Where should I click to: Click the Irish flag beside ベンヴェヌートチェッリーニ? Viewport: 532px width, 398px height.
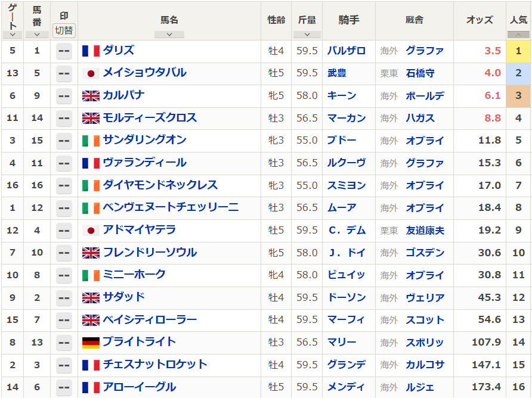pos(91,208)
